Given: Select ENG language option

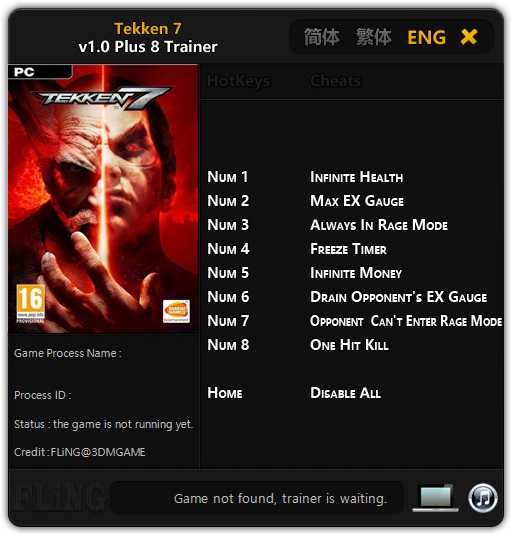Looking at the screenshot, I should [x=426, y=37].
